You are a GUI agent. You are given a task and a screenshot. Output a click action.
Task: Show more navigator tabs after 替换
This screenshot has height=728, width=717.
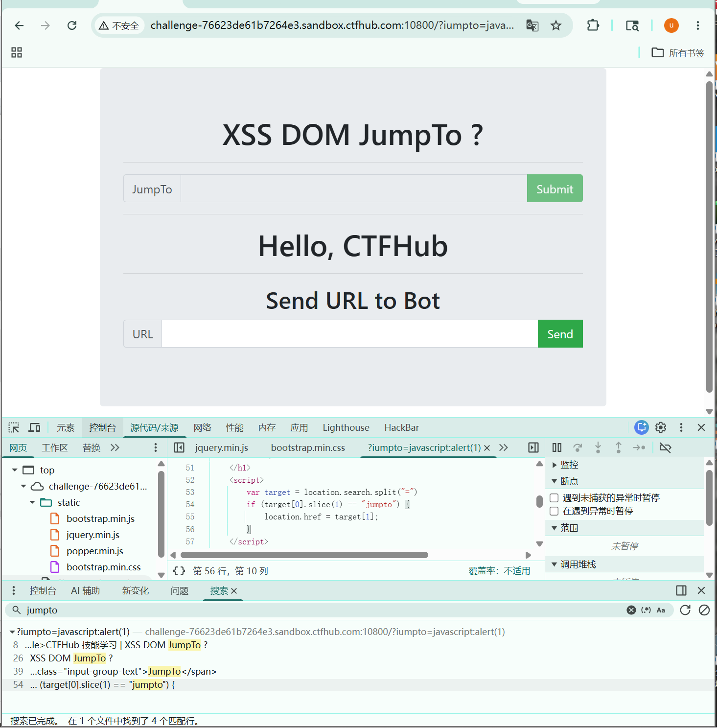(x=115, y=447)
